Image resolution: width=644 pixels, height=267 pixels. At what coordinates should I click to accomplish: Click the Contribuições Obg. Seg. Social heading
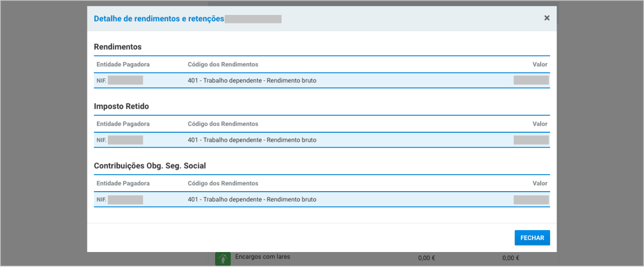pos(150,166)
